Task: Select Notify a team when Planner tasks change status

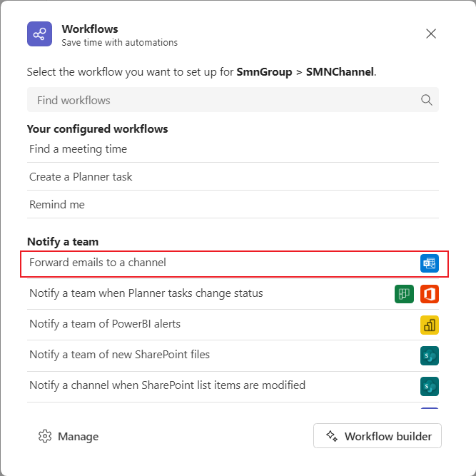Action: (x=233, y=293)
